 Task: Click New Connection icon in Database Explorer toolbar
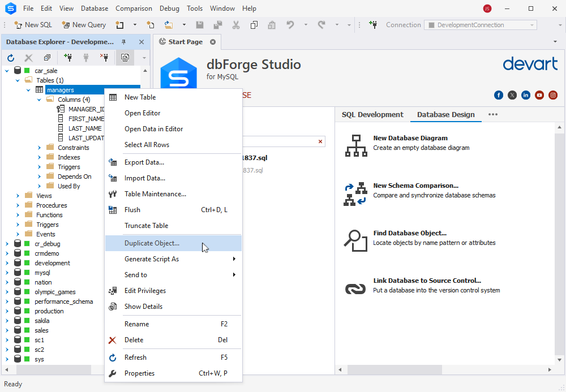pyautogui.click(x=67, y=58)
